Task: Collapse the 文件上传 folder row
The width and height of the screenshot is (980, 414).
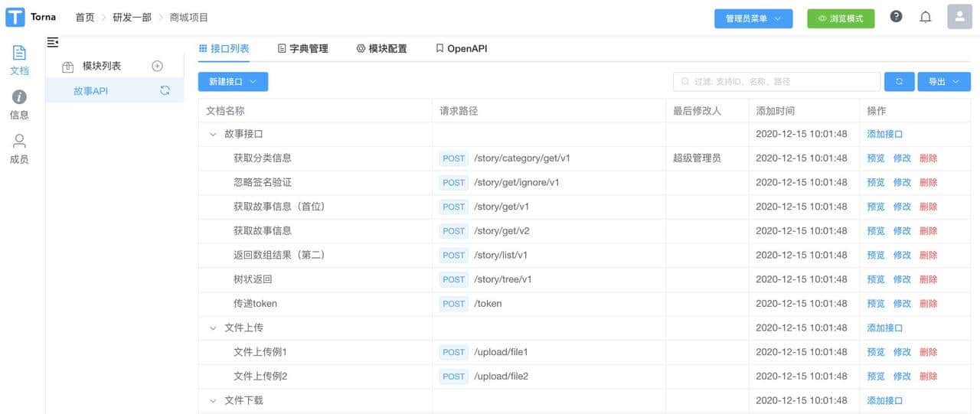Action: (x=213, y=328)
